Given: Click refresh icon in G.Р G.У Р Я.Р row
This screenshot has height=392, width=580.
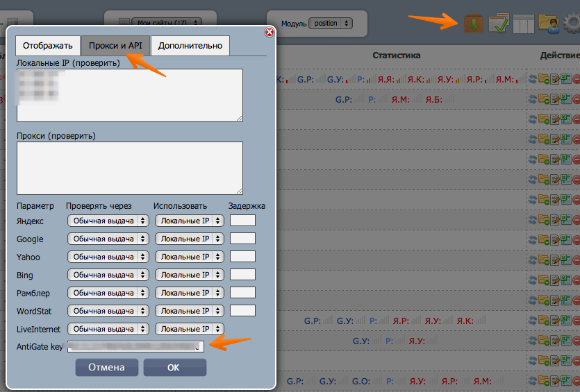Looking at the screenshot, I should click(533, 321).
